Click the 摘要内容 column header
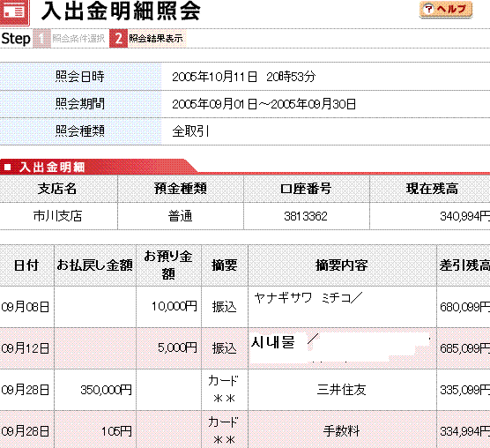Viewport: 490px width, 448px height. (x=342, y=265)
